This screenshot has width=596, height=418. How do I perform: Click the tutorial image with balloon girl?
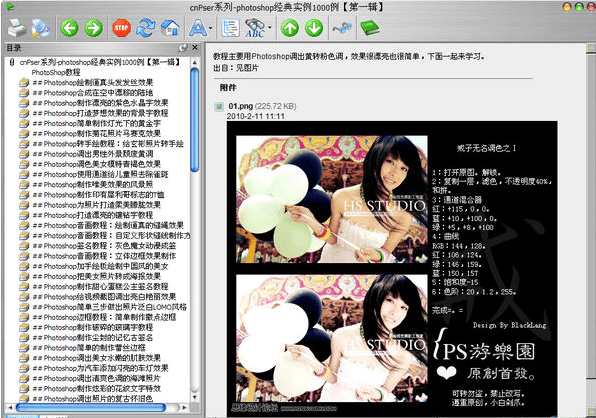[x=392, y=269]
